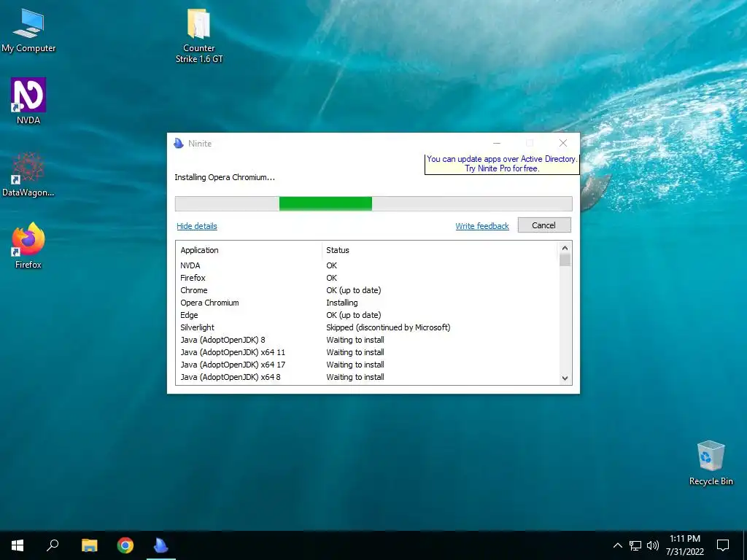Screen dimensions: 747x560
Task: Minimize the Ninite window
Action: pos(496,143)
